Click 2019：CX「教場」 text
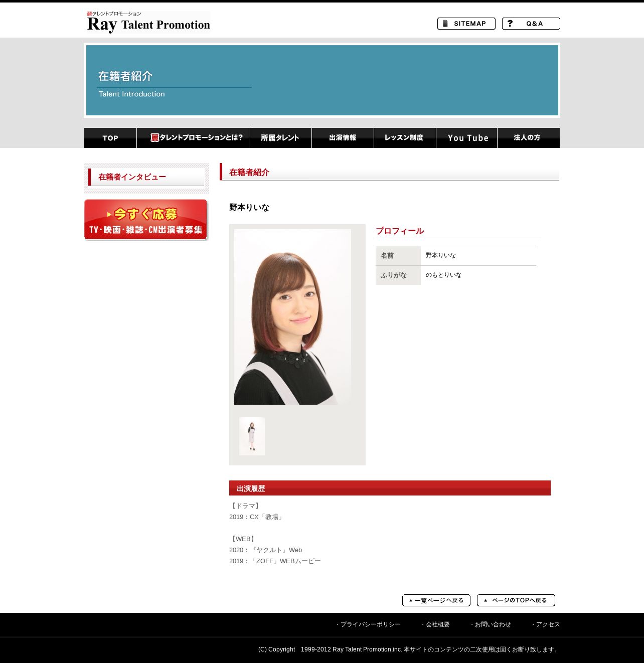 257,517
